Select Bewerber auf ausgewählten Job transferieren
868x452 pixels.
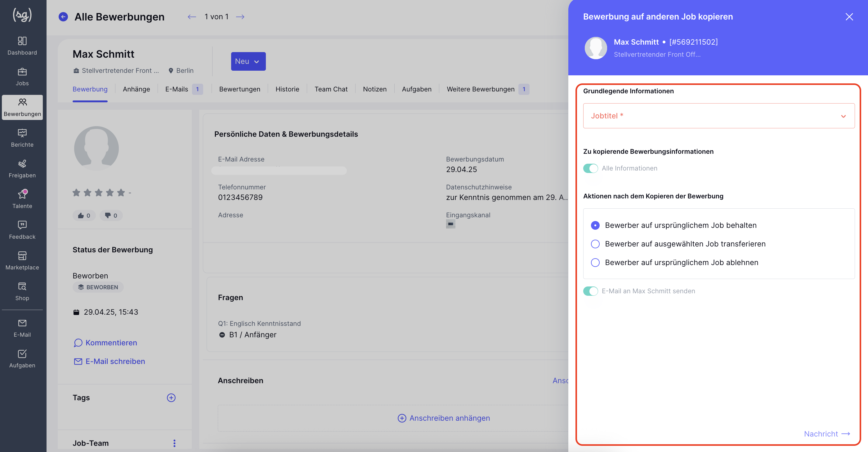(x=595, y=244)
